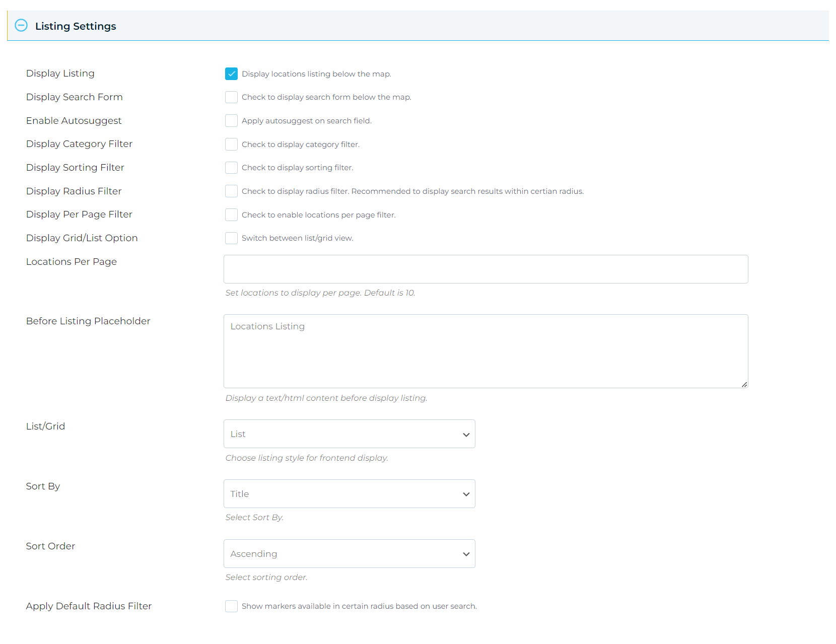The image size is (836, 644).
Task: Click the Sort Order label
Action: 50,546
